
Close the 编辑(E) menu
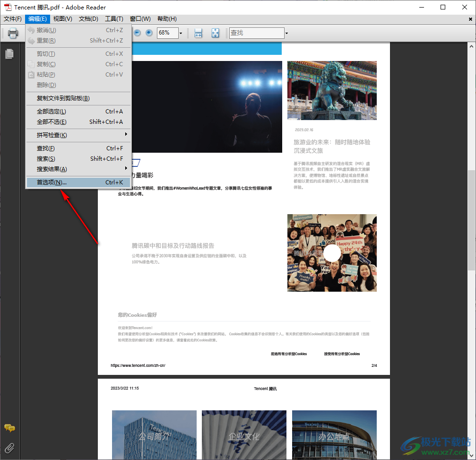(37, 19)
